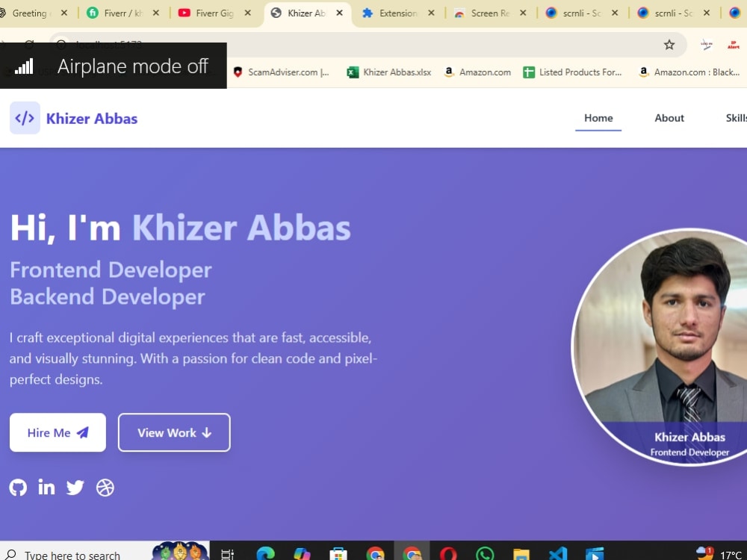747x560 pixels.
Task: Close the Khizer Ab tab
Action: (x=339, y=13)
